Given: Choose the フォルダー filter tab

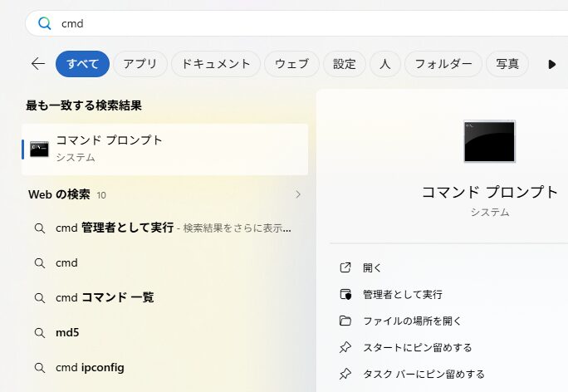Looking at the screenshot, I should (443, 64).
